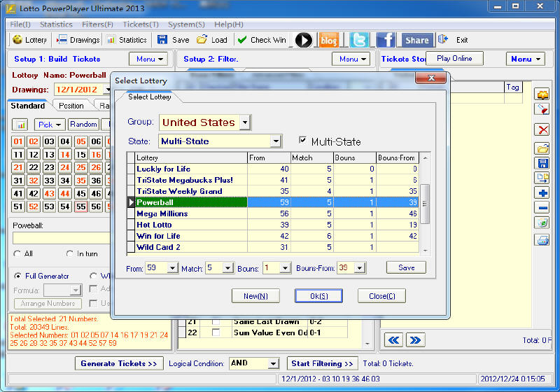
Task: Open the State Multi-State dropdown
Action: tap(276, 141)
